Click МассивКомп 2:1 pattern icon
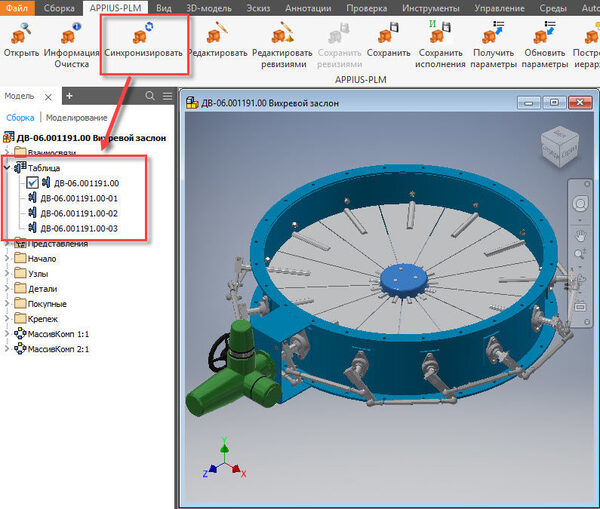The height and width of the screenshot is (509, 600). coord(20,349)
